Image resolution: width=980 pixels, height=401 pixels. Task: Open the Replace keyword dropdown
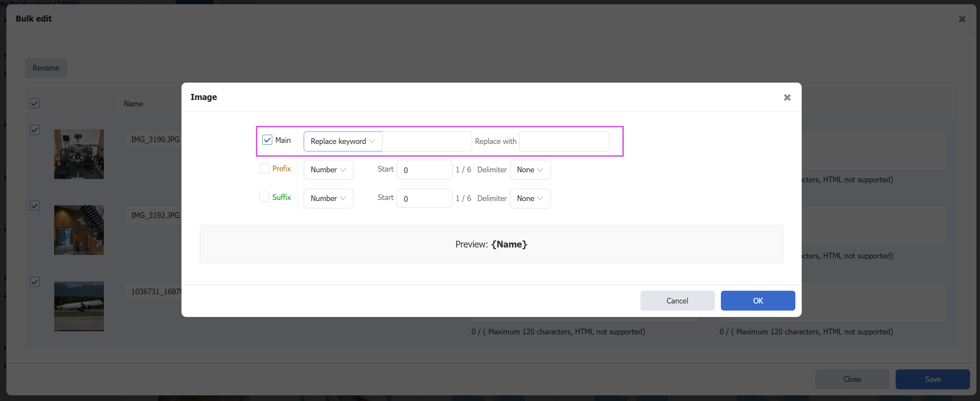click(342, 141)
